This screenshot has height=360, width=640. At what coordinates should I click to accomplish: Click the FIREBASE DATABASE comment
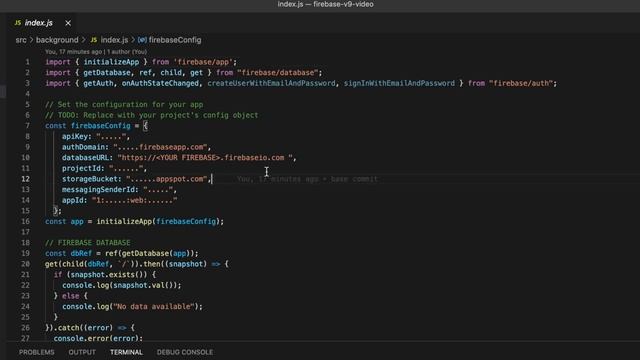[x=88, y=242]
